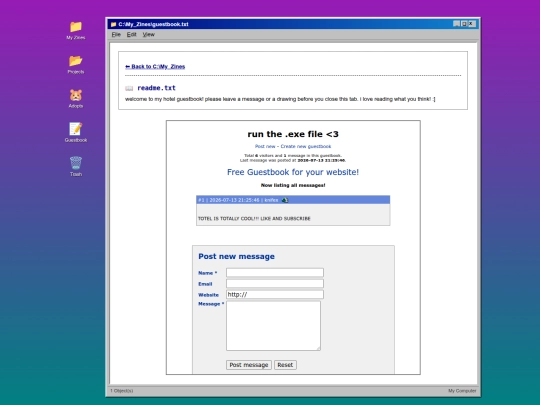This screenshot has width=540, height=405.
Task: Click the small icon next to knifes in message #1
Action: (285, 200)
